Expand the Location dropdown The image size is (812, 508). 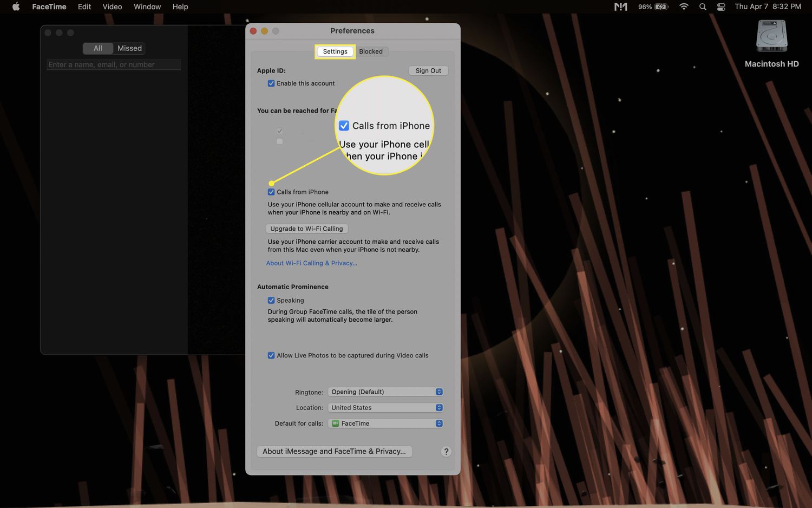[386, 407]
